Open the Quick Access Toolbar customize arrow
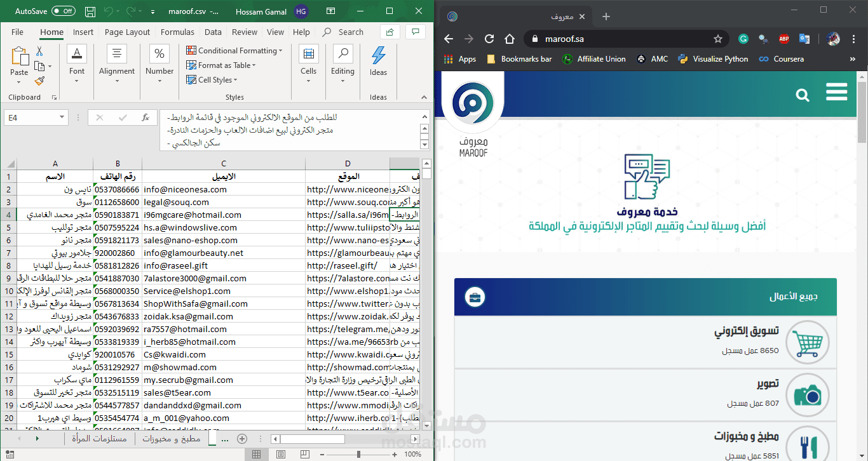 tap(153, 12)
